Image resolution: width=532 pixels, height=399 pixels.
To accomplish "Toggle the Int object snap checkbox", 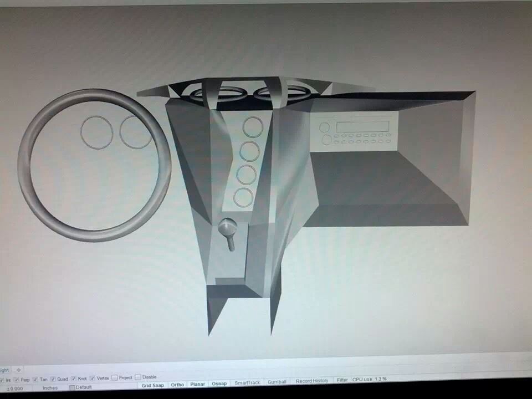I will 2,379.
